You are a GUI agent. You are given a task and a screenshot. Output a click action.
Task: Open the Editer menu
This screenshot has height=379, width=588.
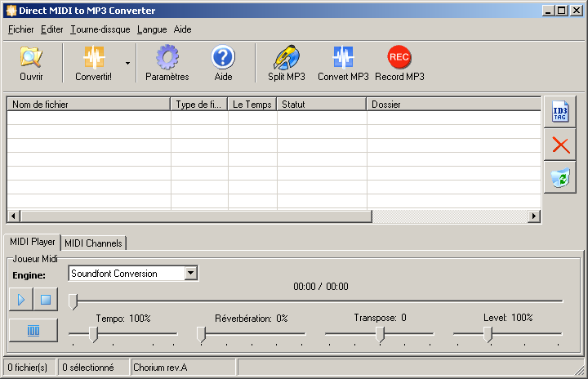click(51, 29)
